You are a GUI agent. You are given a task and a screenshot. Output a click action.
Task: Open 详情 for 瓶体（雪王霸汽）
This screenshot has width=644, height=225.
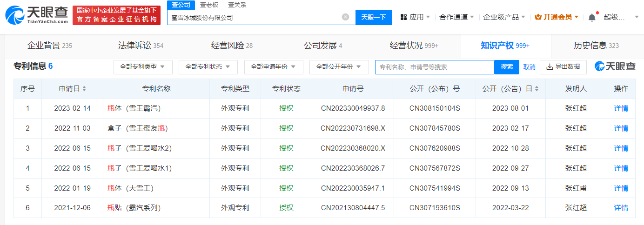coord(621,108)
